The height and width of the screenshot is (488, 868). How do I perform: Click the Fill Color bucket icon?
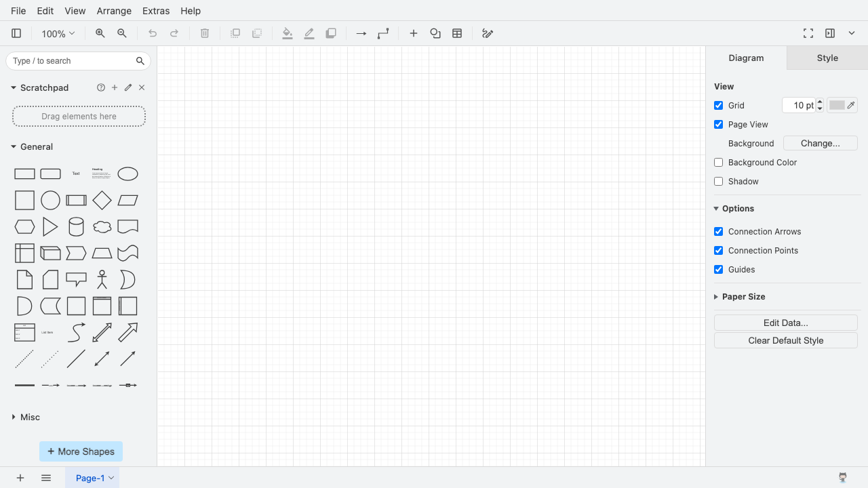tap(288, 33)
